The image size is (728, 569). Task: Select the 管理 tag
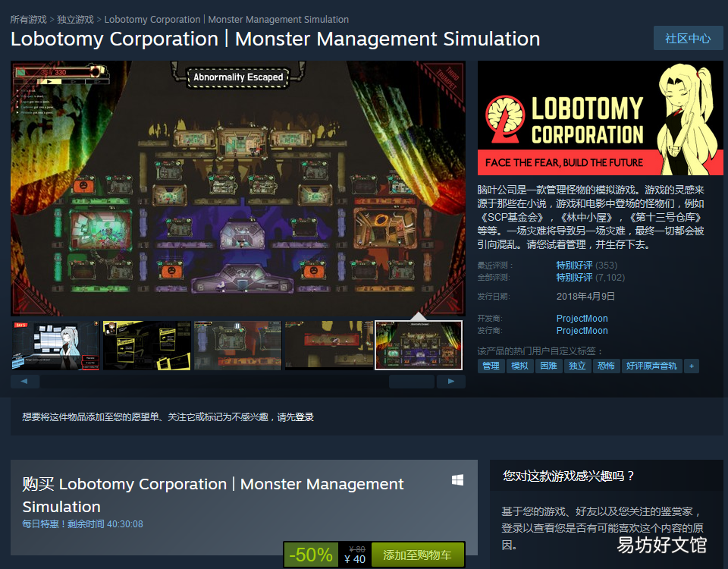[491, 366]
